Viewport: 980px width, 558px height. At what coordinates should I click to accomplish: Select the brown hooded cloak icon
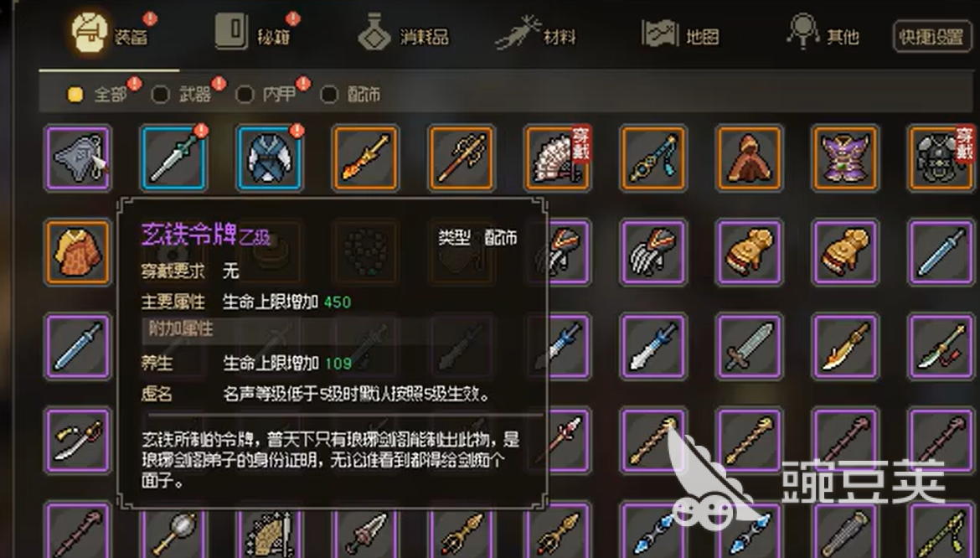point(749,158)
